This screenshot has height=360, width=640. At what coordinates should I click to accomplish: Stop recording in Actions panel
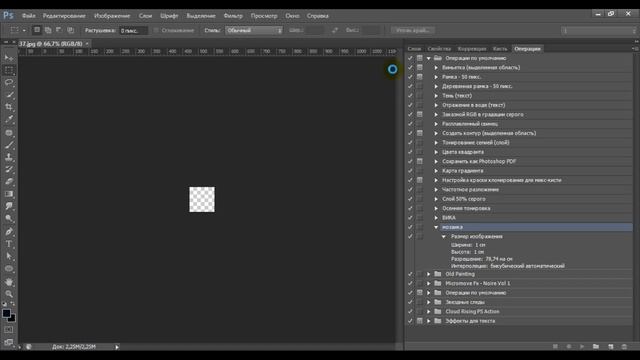coord(555,347)
